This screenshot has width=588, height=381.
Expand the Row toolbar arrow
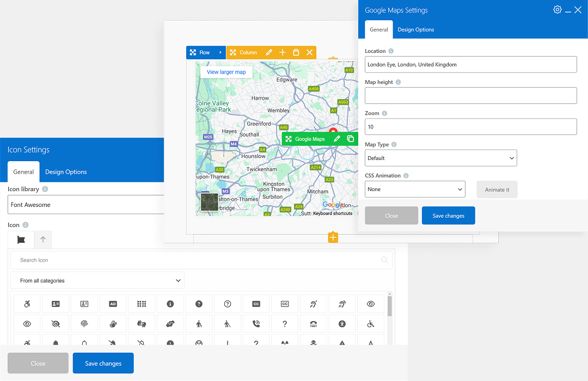point(220,52)
